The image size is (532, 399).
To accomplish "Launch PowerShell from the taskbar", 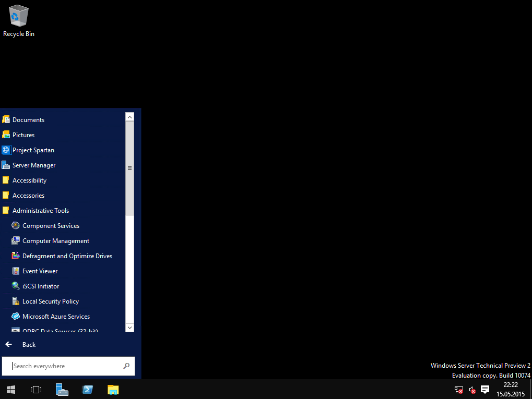I will point(88,390).
